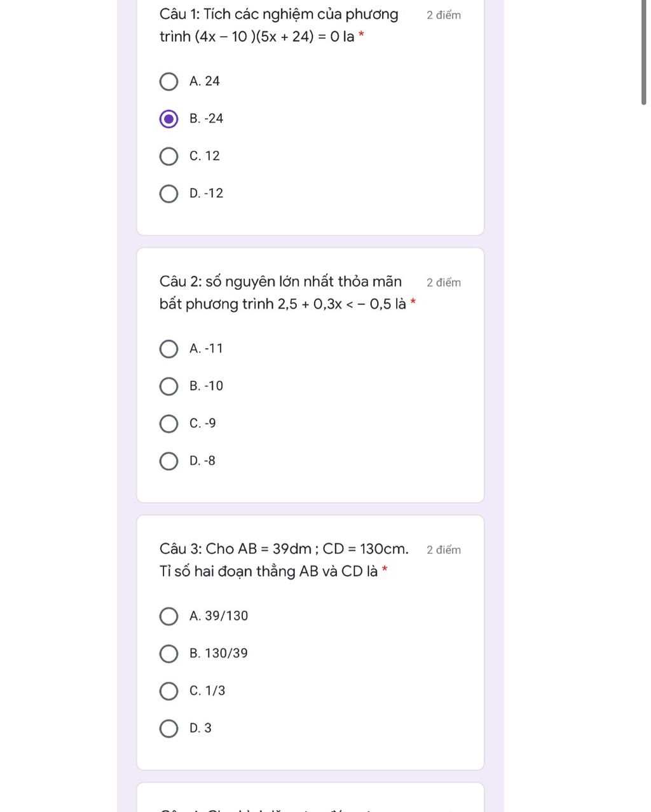Click the '2 điểm' label of Câu 3
This screenshot has height=812, width=651.
coord(444,550)
